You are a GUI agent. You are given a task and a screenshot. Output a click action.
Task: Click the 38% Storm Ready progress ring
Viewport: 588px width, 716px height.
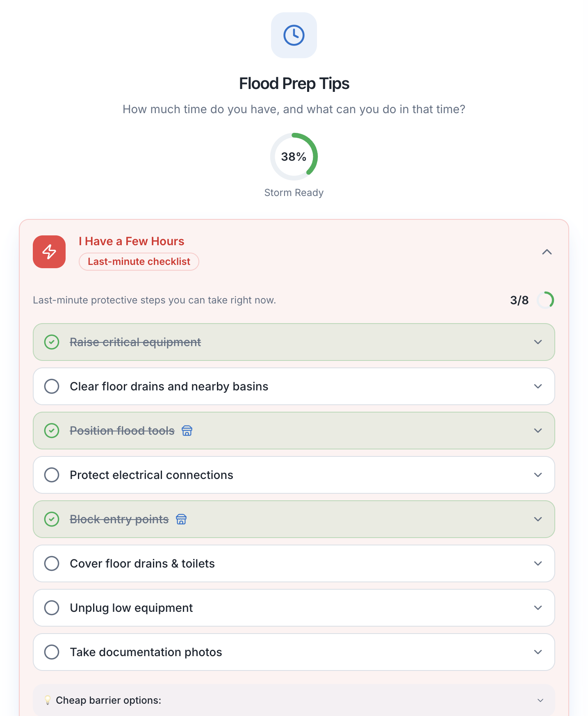pos(294,157)
